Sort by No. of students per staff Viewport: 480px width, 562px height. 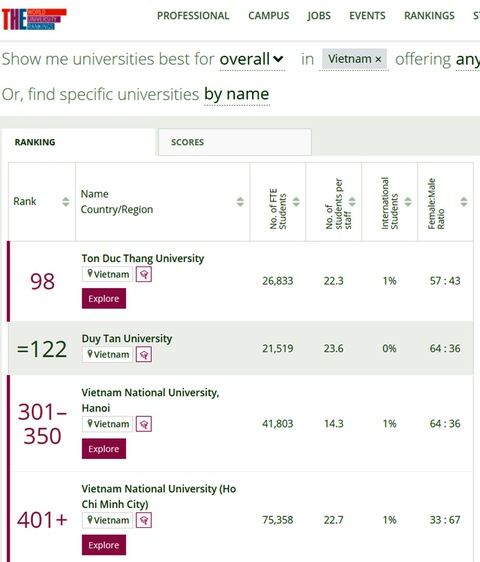click(352, 202)
